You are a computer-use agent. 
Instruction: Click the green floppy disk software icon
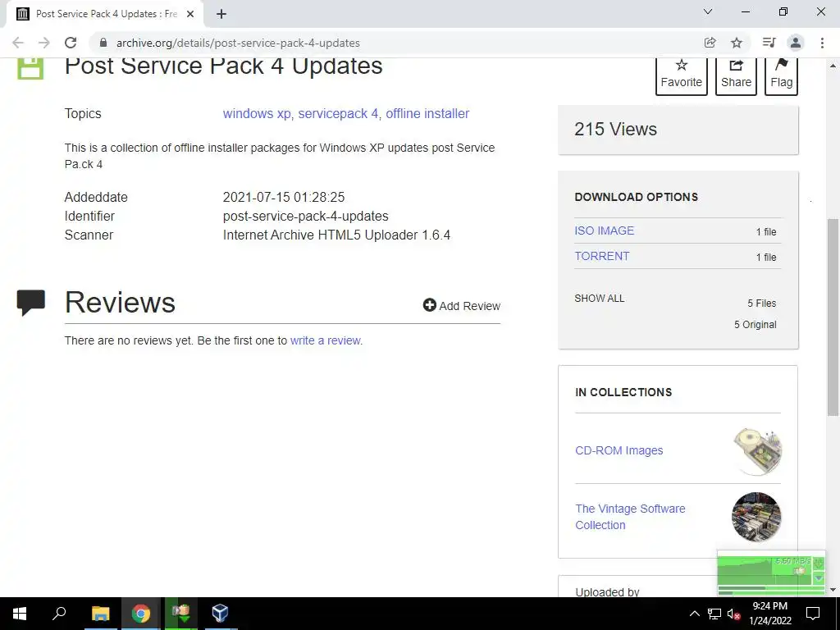click(30, 69)
